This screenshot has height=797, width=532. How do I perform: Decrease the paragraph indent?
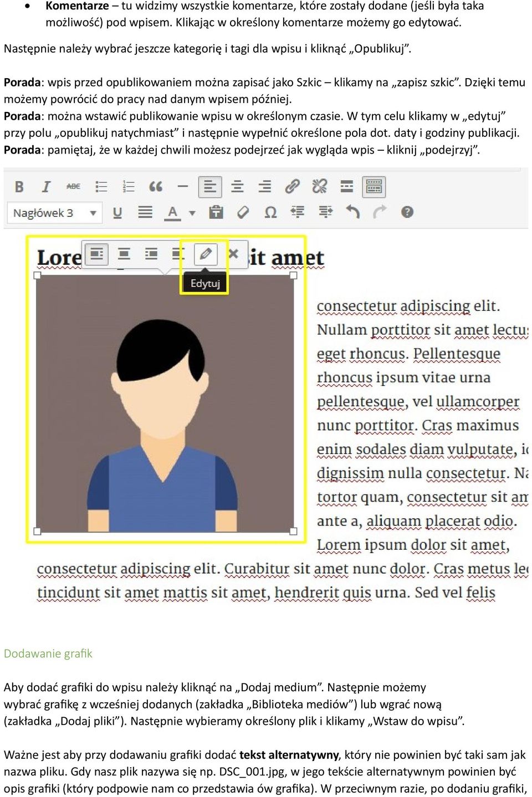[298, 212]
